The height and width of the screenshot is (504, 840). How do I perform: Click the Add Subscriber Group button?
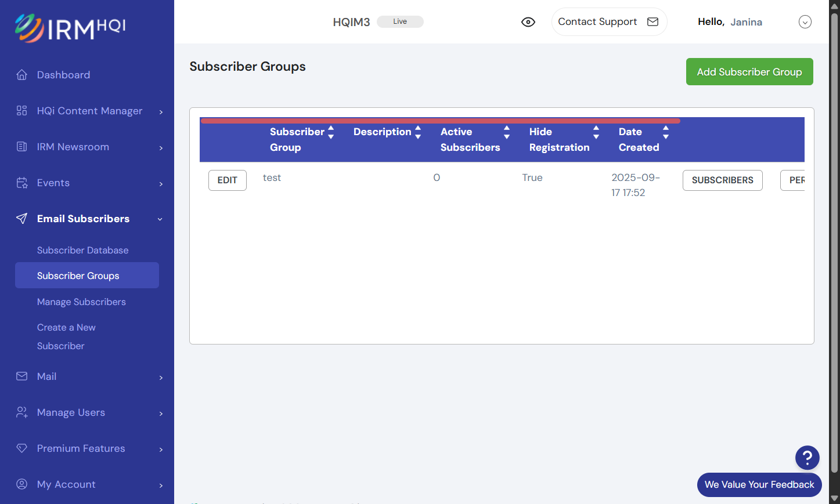pos(749,72)
